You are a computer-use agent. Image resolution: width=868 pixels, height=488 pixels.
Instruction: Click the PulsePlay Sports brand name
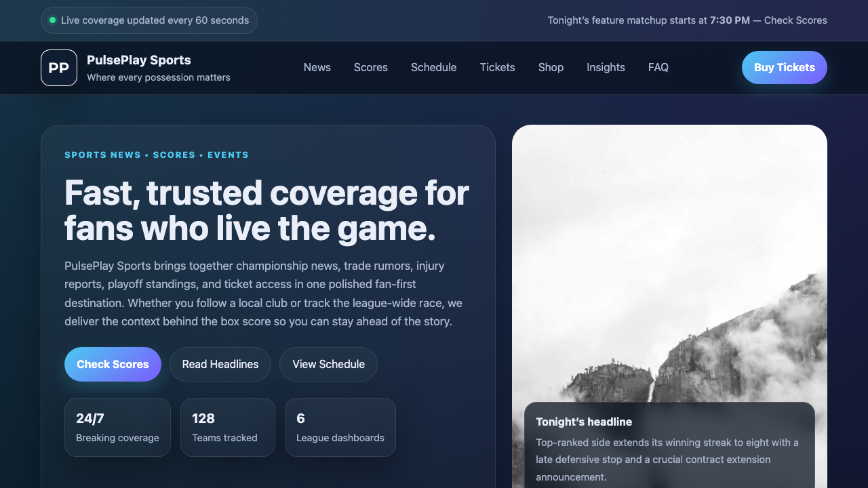point(139,60)
